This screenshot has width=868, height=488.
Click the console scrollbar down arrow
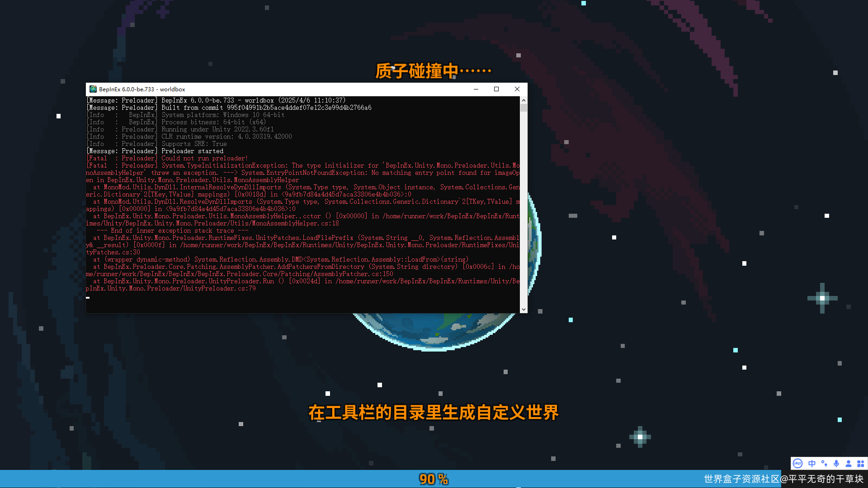point(524,310)
